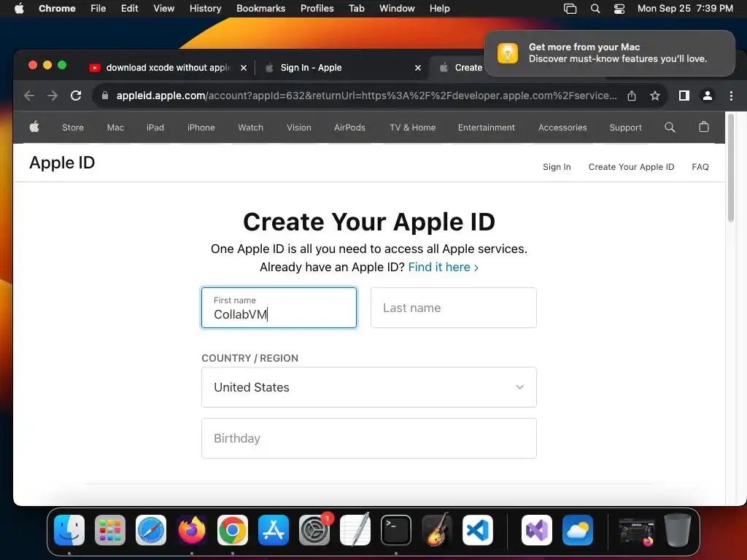Viewport: 747px width, 560px height.
Task: Reload the current page
Action: click(x=76, y=96)
